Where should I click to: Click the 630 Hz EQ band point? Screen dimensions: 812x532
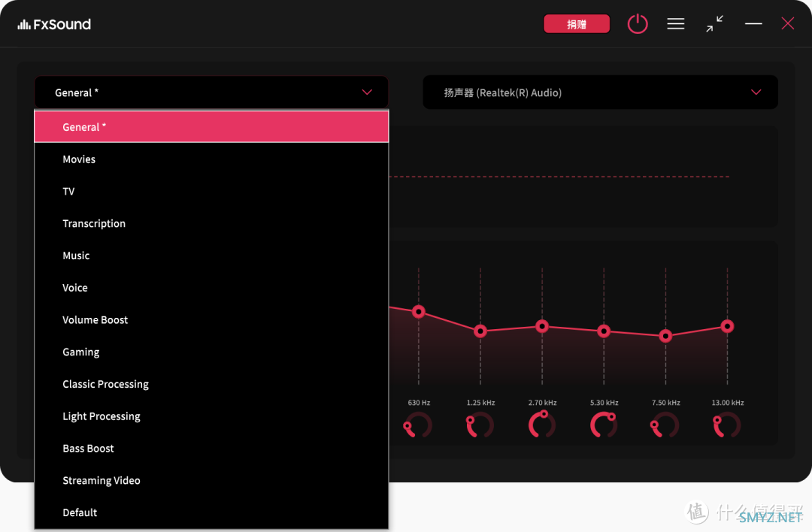tap(419, 312)
